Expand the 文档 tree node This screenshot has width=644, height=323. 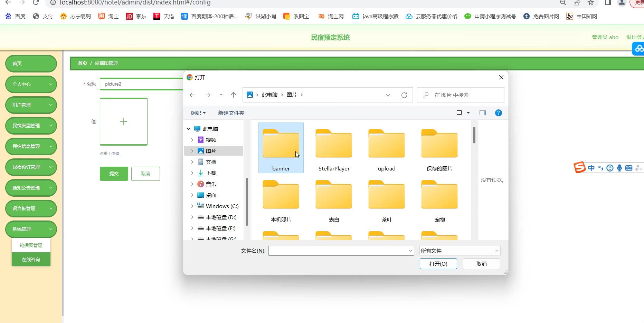(x=192, y=162)
